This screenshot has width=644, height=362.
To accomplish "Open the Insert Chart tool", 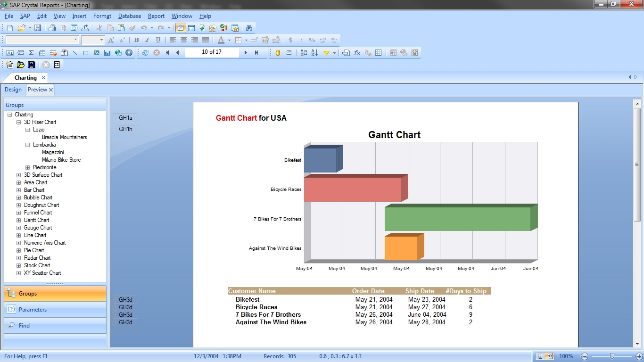I will coord(107,52).
